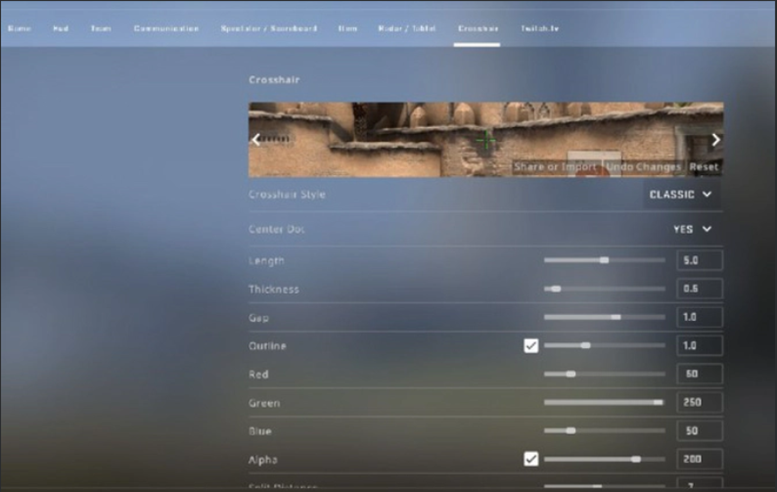
Task: Click the Gap value field
Action: tap(699, 317)
